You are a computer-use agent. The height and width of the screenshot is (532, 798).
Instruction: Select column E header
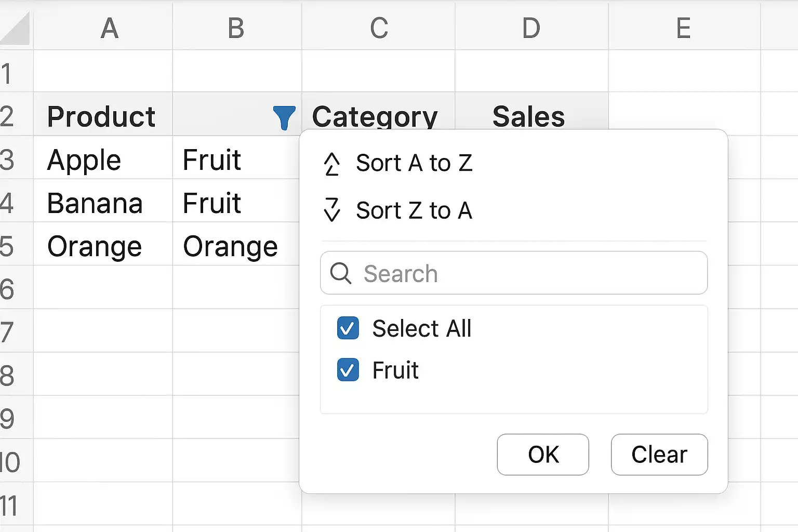[684, 28]
